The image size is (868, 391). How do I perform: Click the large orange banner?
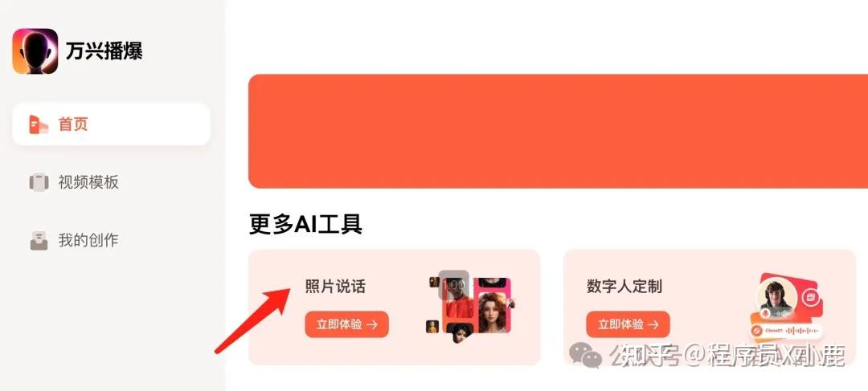558,131
